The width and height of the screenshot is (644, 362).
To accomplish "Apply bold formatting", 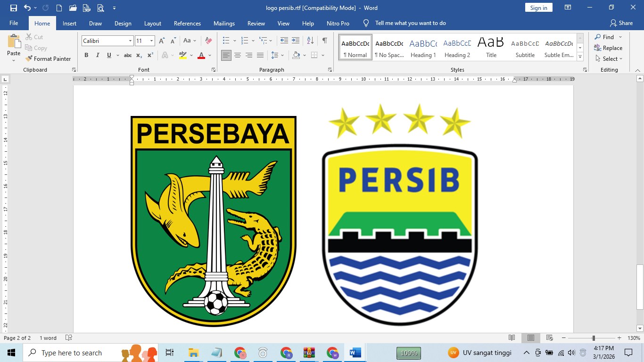I will pyautogui.click(x=86, y=55).
